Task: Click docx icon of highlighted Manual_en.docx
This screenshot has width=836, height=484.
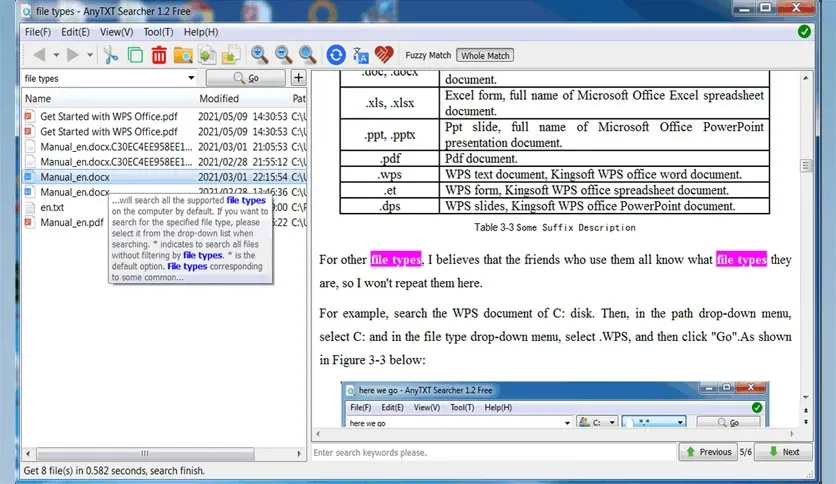Action: (29, 177)
